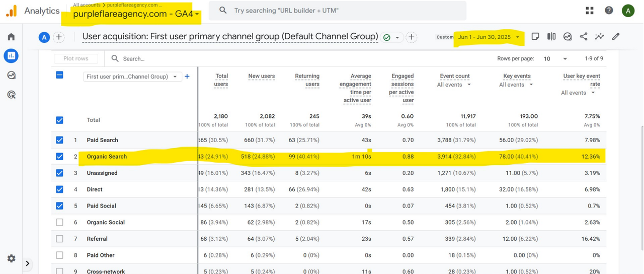Sort by New users column header
The width and height of the screenshot is (644, 274).
click(x=261, y=76)
